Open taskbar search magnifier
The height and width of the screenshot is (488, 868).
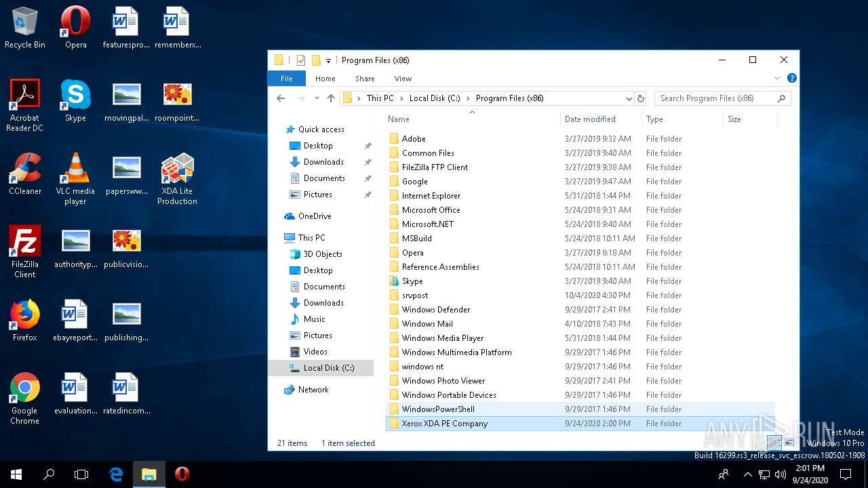[49, 474]
